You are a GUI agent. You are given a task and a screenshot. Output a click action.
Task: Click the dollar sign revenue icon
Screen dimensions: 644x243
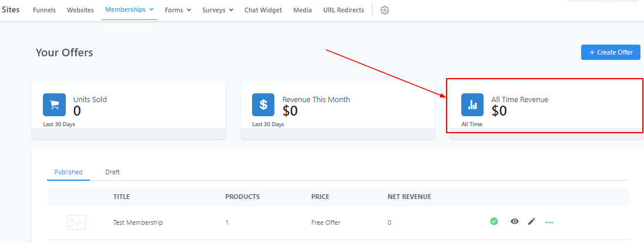tap(263, 104)
